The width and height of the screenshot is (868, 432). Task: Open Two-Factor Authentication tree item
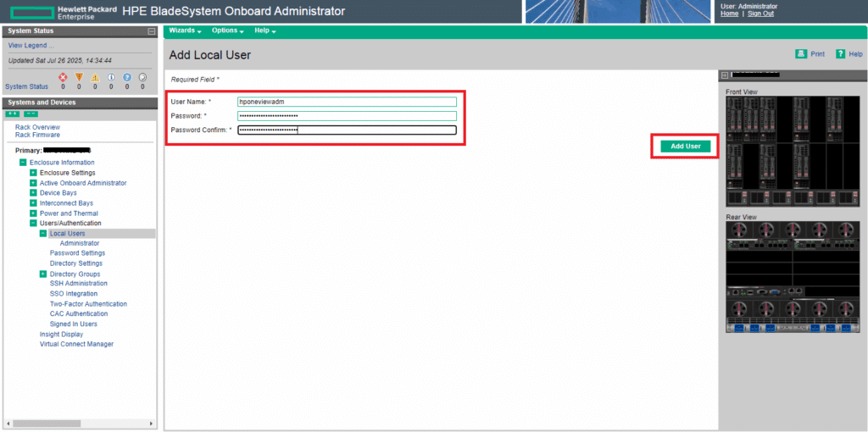(88, 304)
